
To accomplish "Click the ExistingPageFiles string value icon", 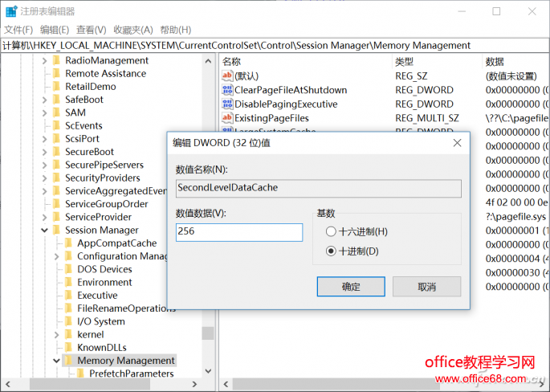I will pyautogui.click(x=227, y=118).
